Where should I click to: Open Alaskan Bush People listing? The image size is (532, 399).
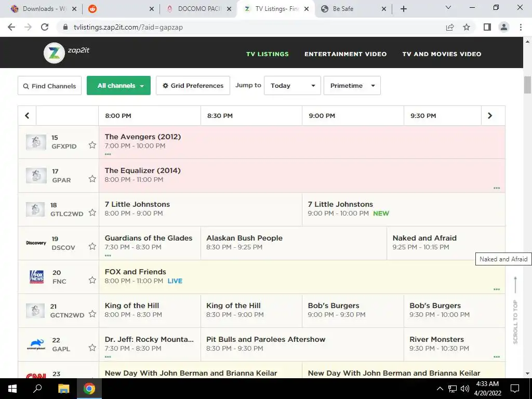coord(294,243)
